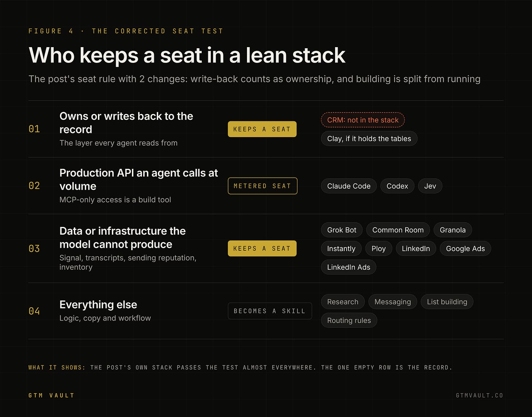
Task: Click the 'GTM VAULT' footer brand text
Action: (52, 395)
